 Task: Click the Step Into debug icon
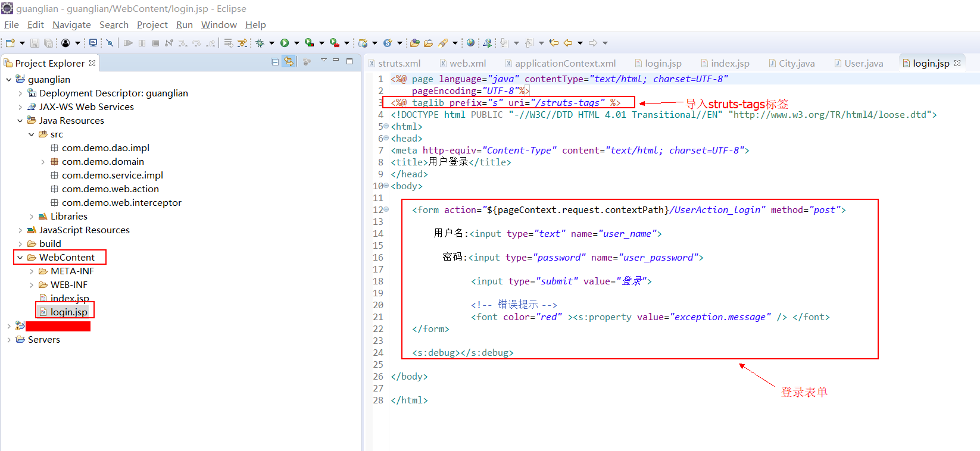[x=182, y=43]
